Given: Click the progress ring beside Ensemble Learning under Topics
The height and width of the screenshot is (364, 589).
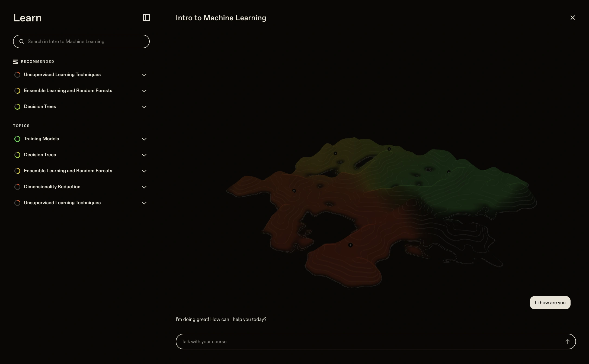Looking at the screenshot, I should [x=17, y=171].
